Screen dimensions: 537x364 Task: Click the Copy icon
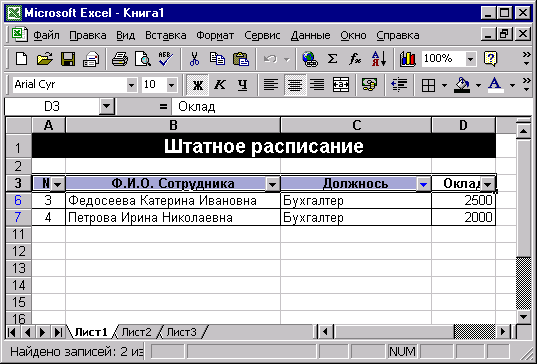pyautogui.click(x=217, y=59)
